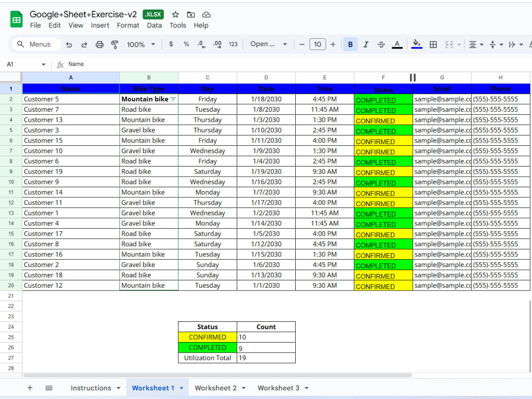
Task: Open the borders tool
Action: pos(433,45)
